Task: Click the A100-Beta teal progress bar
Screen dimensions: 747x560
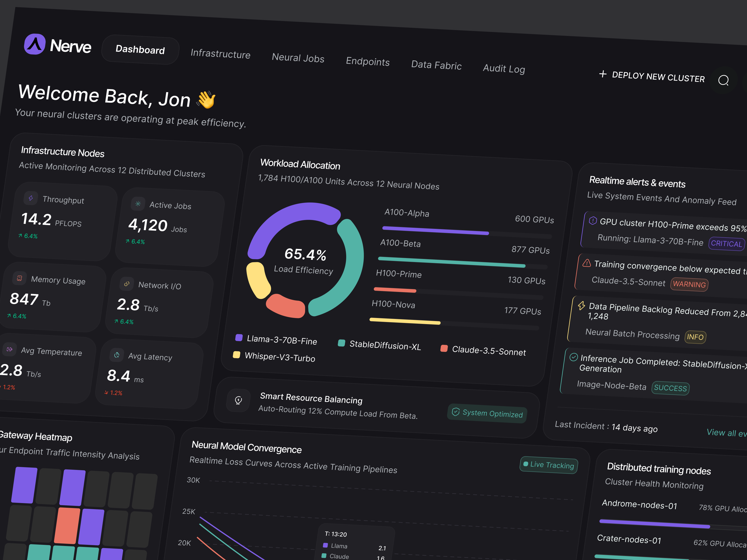Action: pos(451,262)
